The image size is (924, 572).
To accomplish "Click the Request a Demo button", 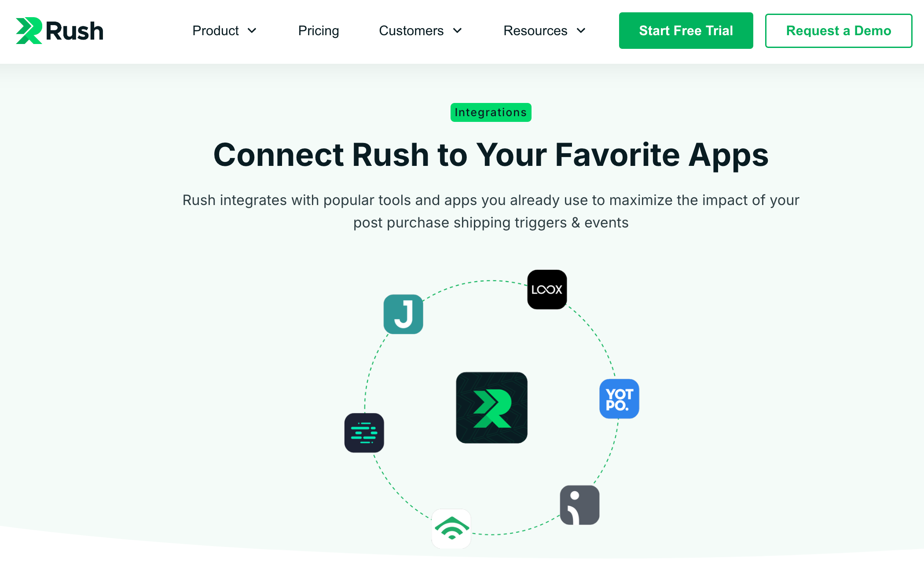I will coord(839,31).
